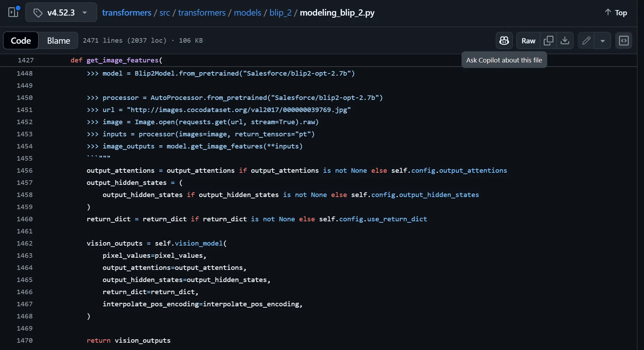Download the raw file

click(565, 41)
